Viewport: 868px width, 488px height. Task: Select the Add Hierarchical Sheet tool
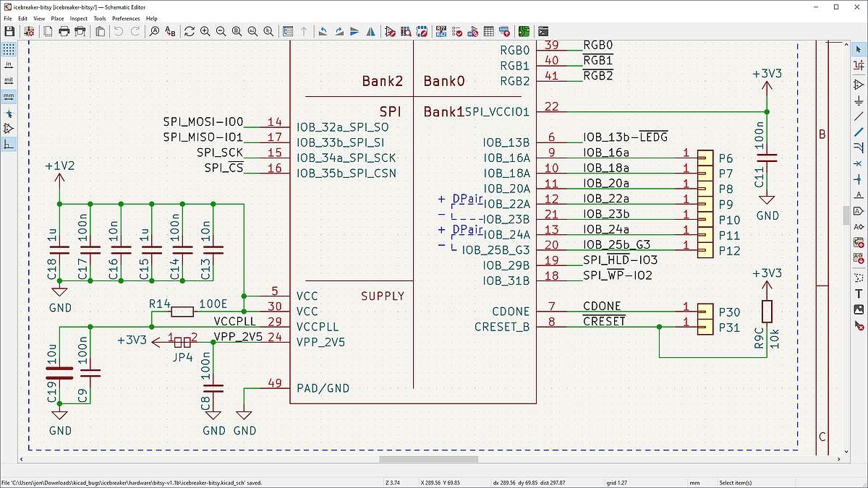(859, 243)
